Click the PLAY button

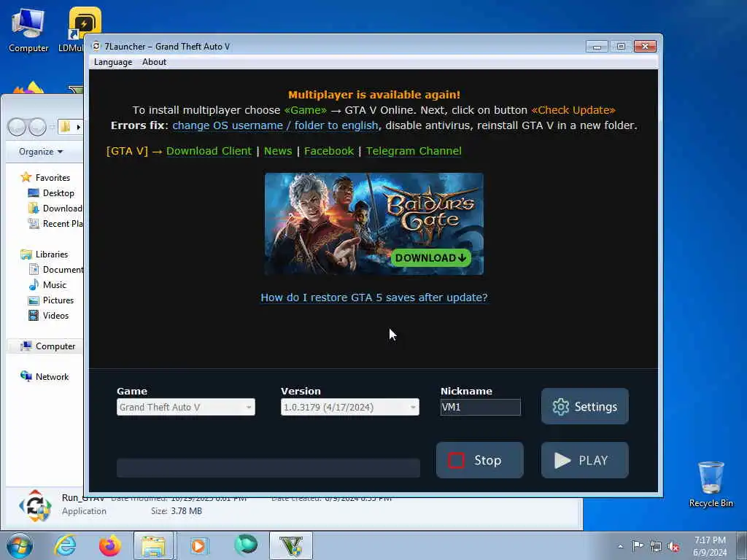584,460
